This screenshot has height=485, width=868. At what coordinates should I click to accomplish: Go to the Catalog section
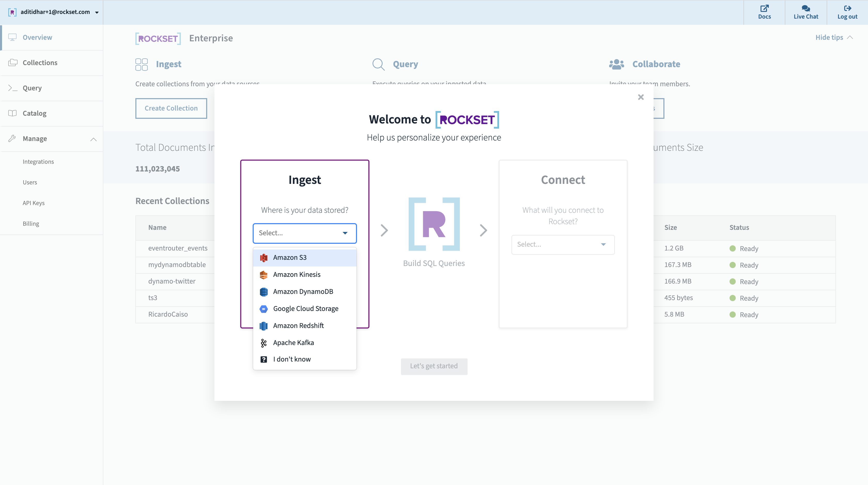point(34,113)
